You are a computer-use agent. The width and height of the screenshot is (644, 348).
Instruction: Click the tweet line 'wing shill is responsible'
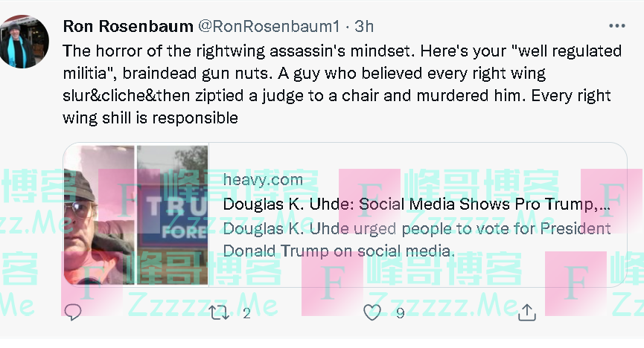(x=150, y=118)
